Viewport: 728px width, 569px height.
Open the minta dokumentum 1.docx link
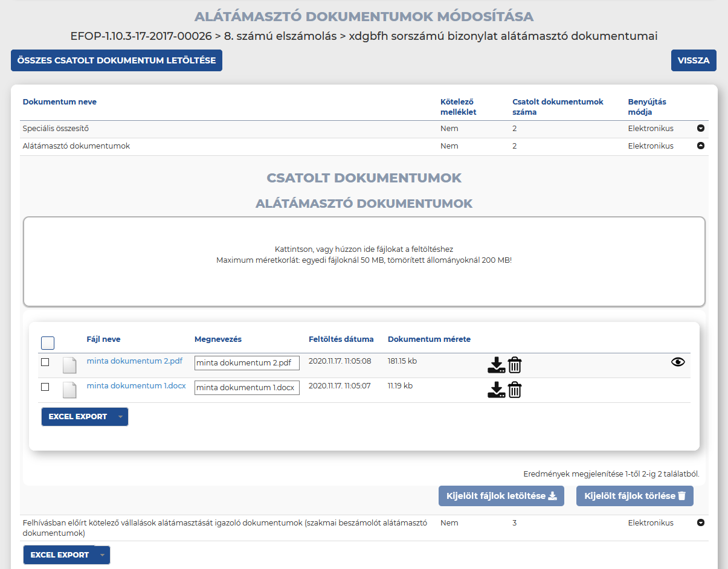pyautogui.click(x=137, y=385)
